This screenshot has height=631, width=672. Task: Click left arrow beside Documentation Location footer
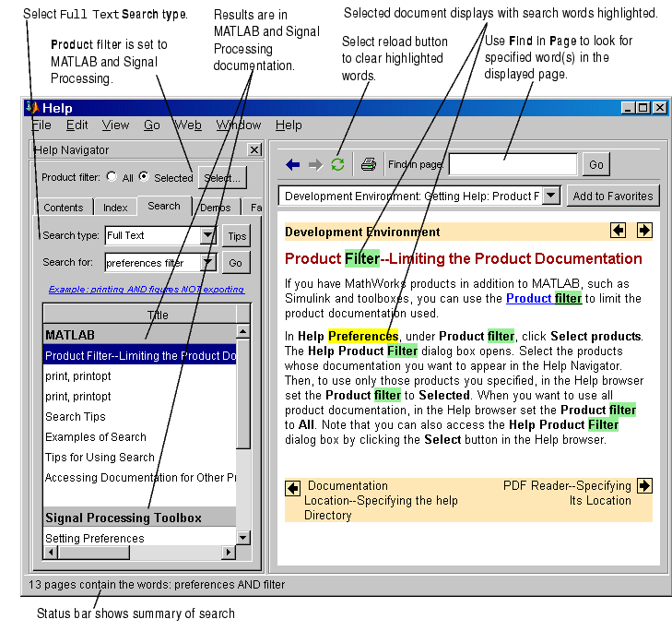[x=293, y=488]
